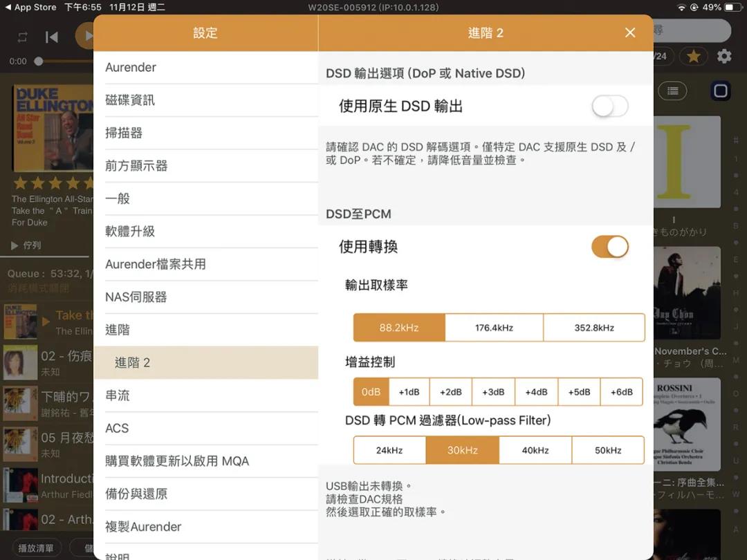This screenshot has height=560, width=747.
Task: Open favorites via the star icon
Action: click(x=693, y=56)
